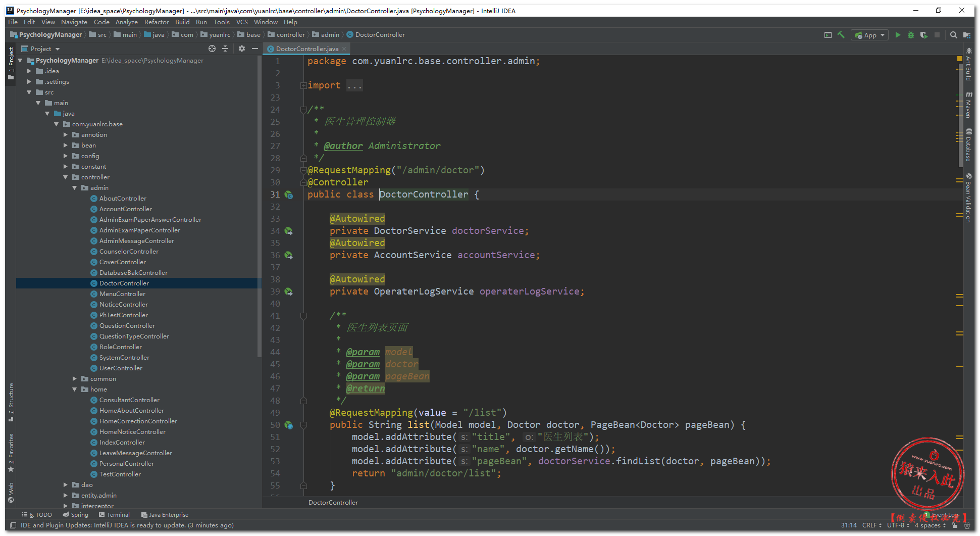Open the VCS menu
Image resolution: width=980 pixels, height=536 pixels.
(x=242, y=22)
